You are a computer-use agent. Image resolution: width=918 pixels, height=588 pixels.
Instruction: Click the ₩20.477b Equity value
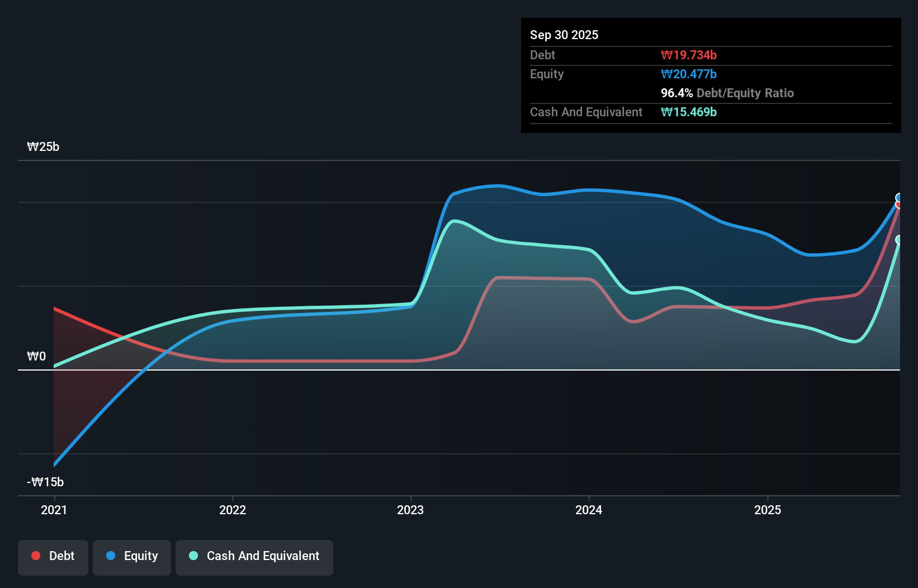pyautogui.click(x=689, y=74)
